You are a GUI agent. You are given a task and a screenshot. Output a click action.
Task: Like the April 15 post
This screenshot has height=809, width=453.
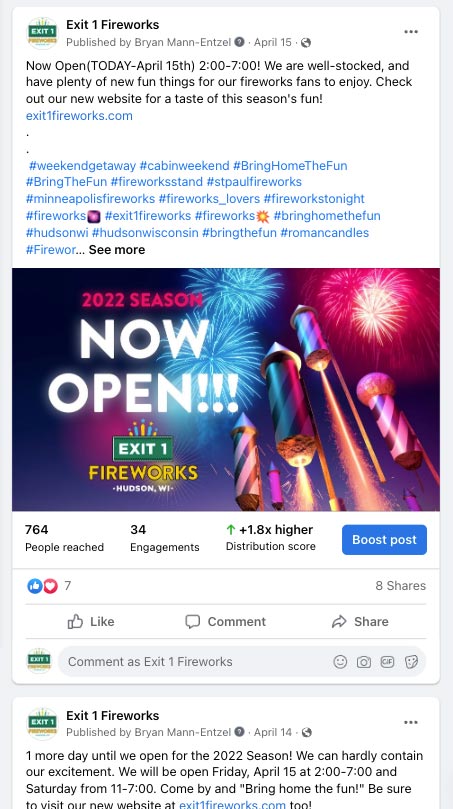pyautogui.click(x=91, y=622)
